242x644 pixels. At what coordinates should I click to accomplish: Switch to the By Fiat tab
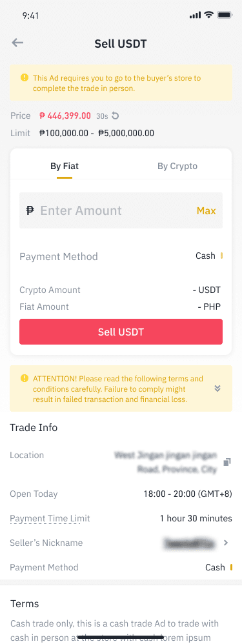pyautogui.click(x=65, y=166)
